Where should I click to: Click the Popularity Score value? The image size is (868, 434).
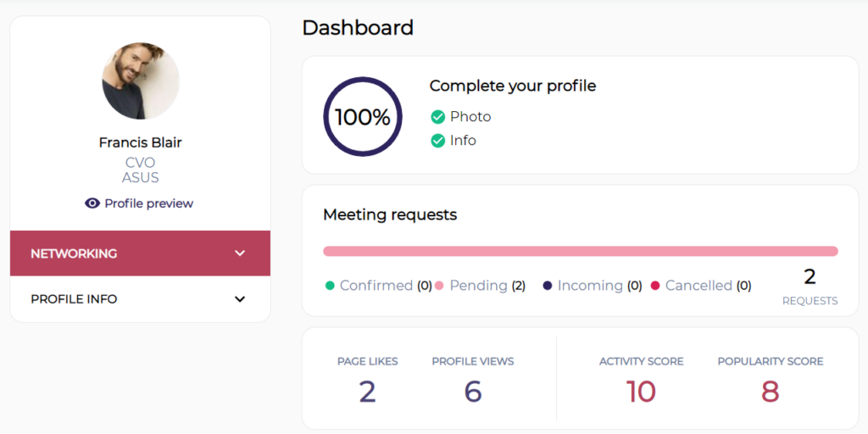coord(770,392)
